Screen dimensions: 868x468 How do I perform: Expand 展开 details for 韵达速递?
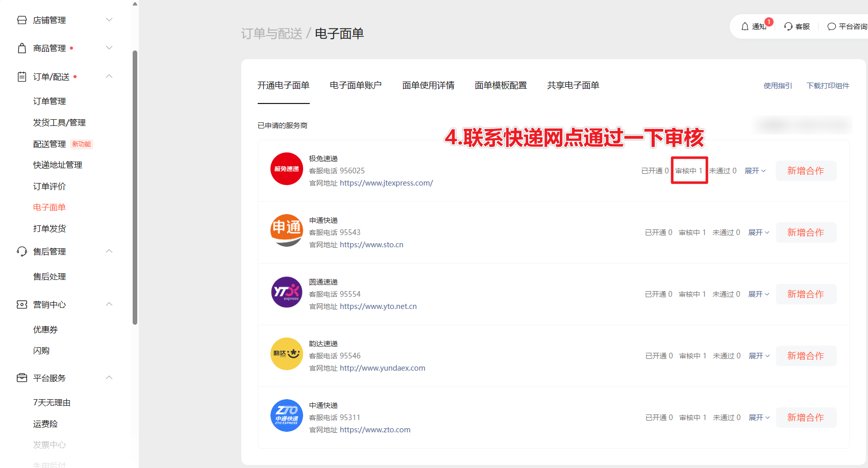[x=759, y=356]
